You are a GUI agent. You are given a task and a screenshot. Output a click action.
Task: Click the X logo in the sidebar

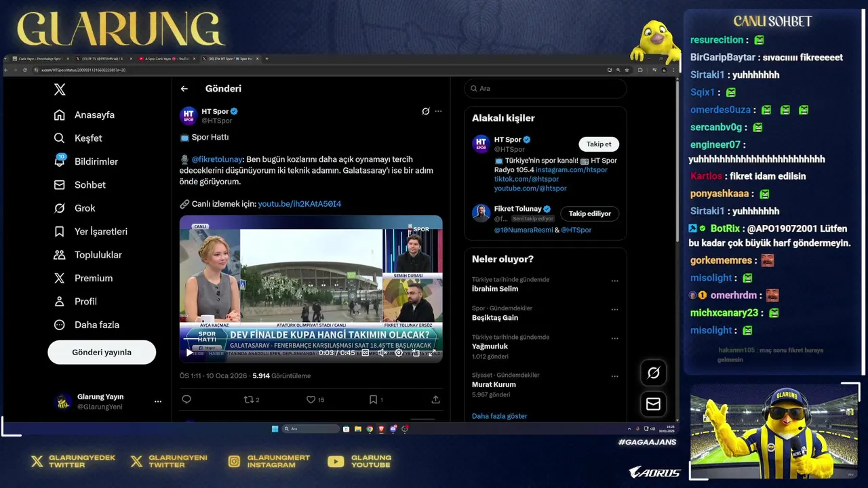tap(60, 89)
